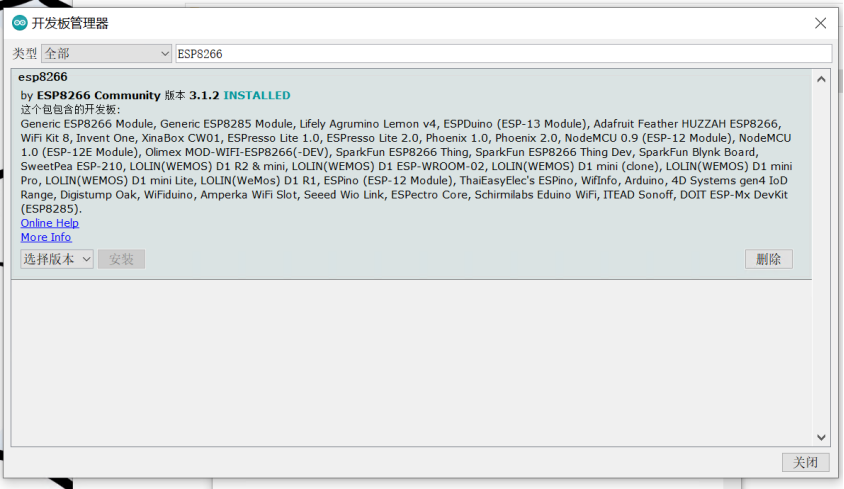The height and width of the screenshot is (489, 844).
Task: Click the INSTALLED status label
Action: [257, 95]
